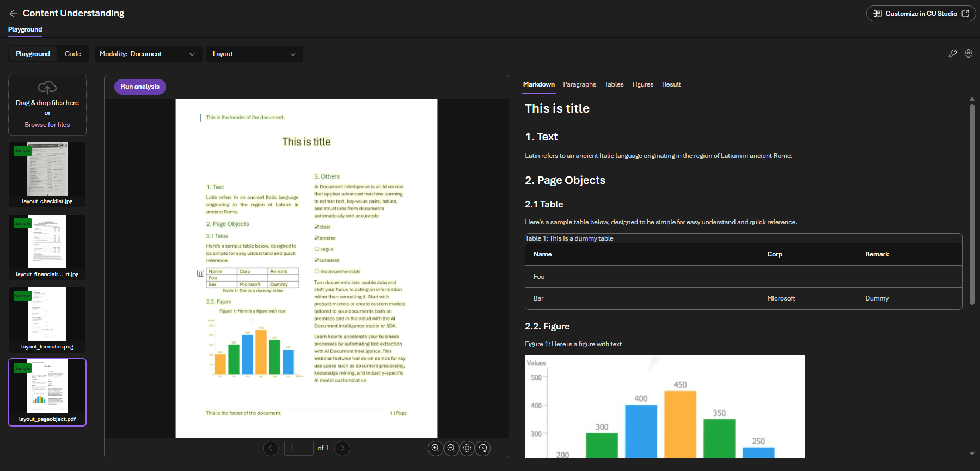Go to the next page
Image resolution: width=980 pixels, height=471 pixels.
tap(342, 448)
